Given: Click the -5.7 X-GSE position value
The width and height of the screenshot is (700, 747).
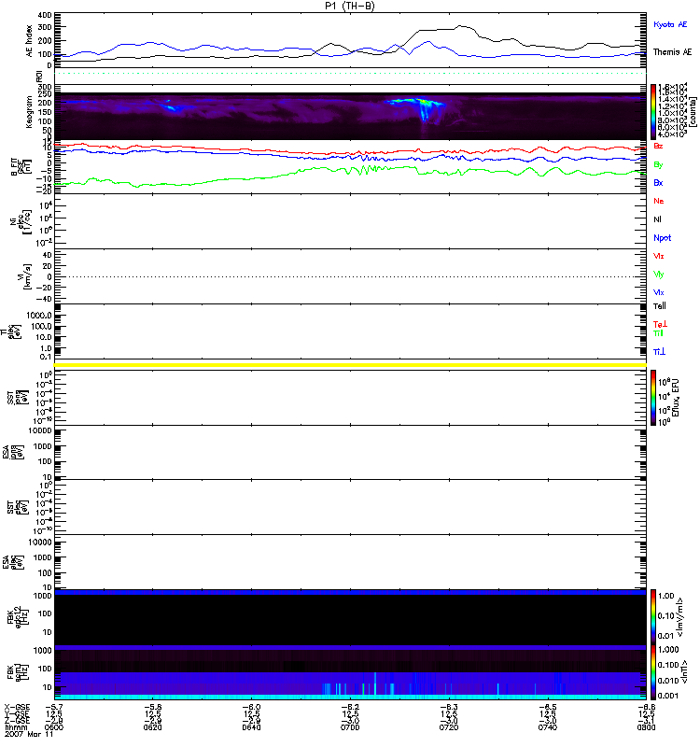Looking at the screenshot, I should 54,707.
